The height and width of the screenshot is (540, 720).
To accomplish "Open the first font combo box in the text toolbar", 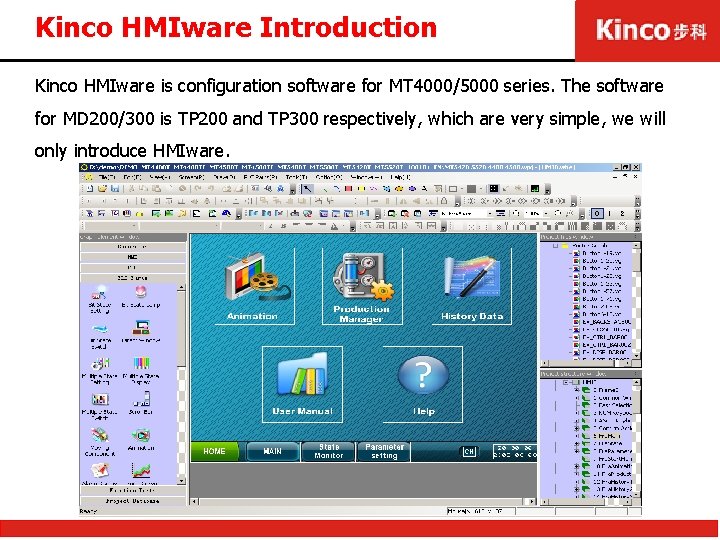I will pyautogui.click(x=111, y=226).
